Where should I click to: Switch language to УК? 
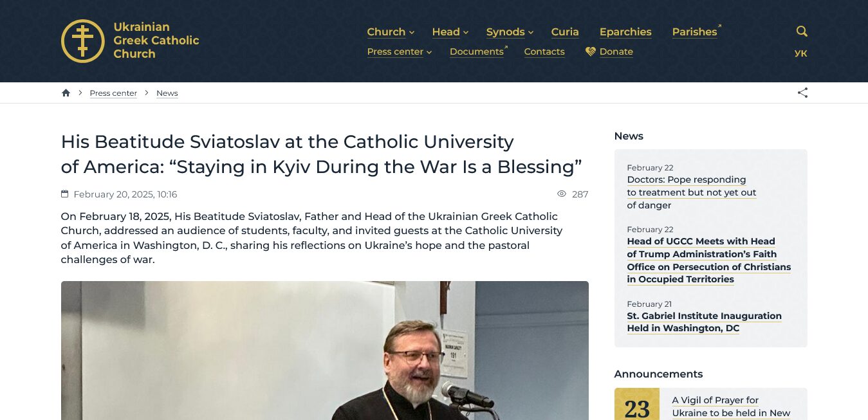[800, 53]
